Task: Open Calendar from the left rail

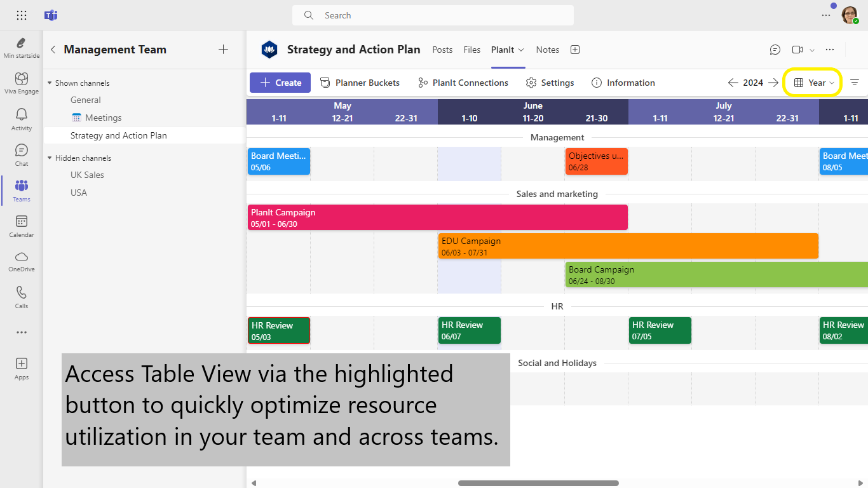Action: [x=22, y=226]
